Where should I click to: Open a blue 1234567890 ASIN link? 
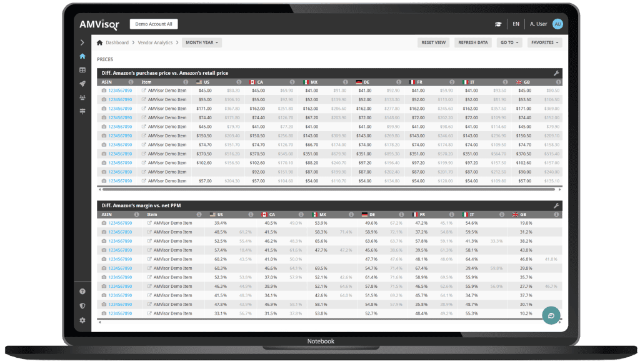click(x=121, y=90)
